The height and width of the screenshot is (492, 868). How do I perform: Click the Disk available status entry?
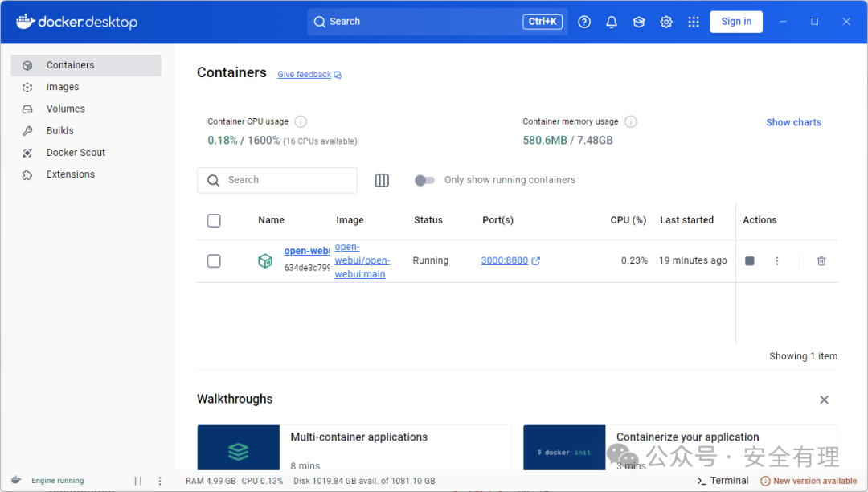[364, 481]
